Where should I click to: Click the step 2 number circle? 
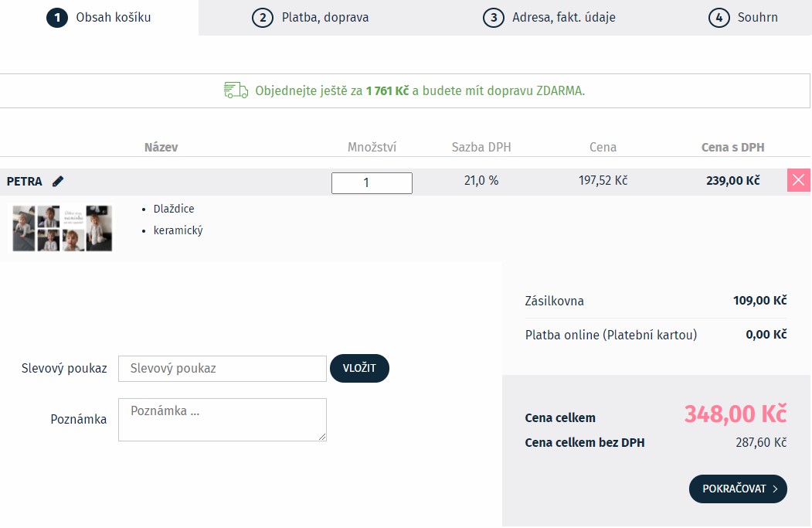(x=263, y=17)
